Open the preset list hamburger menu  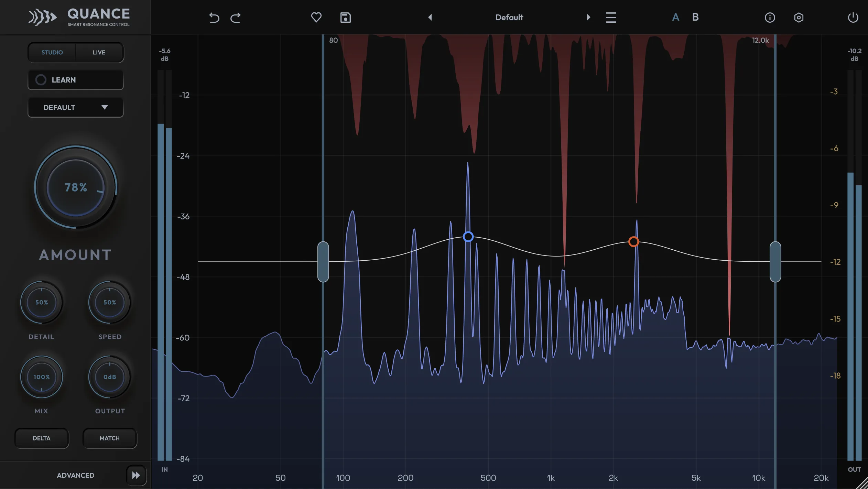tap(611, 18)
